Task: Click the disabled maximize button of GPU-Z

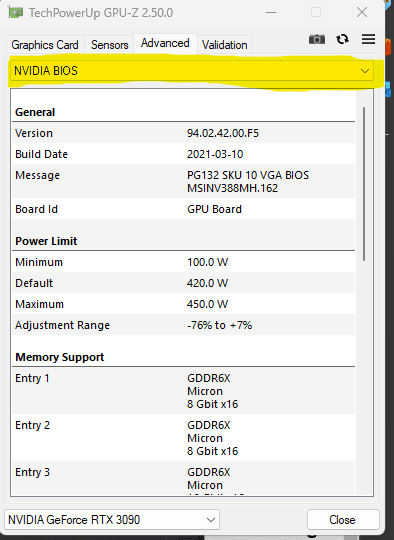Action: coord(316,12)
